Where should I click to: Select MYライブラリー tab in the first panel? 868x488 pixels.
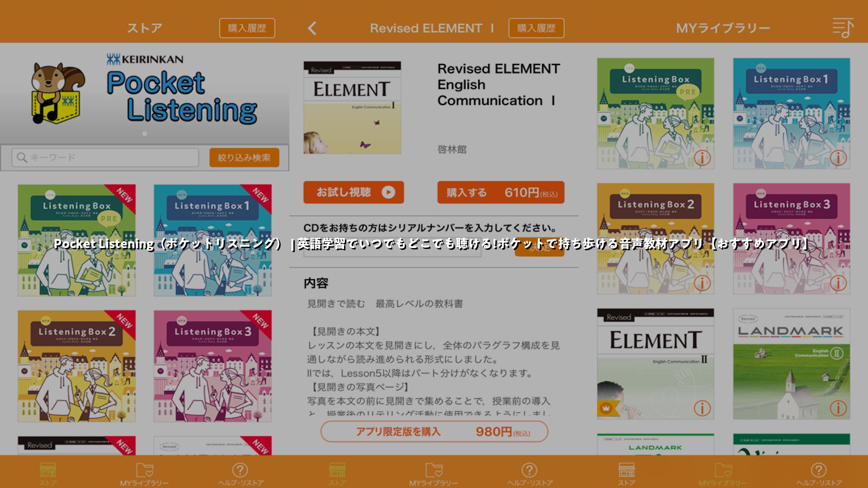(145, 474)
